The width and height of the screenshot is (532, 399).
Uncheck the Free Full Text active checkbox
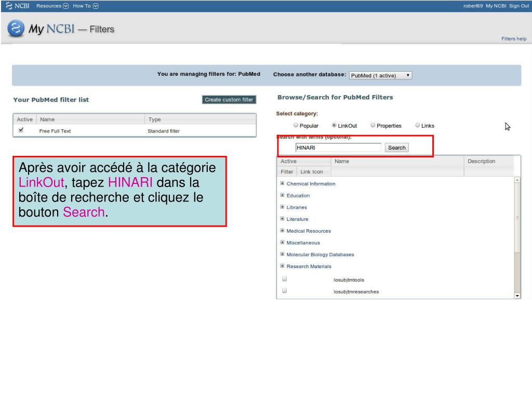click(x=21, y=130)
